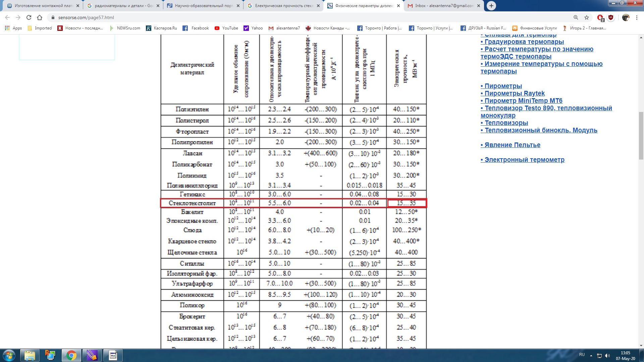Open Chrome from the taskbar

pyautogui.click(x=71, y=355)
